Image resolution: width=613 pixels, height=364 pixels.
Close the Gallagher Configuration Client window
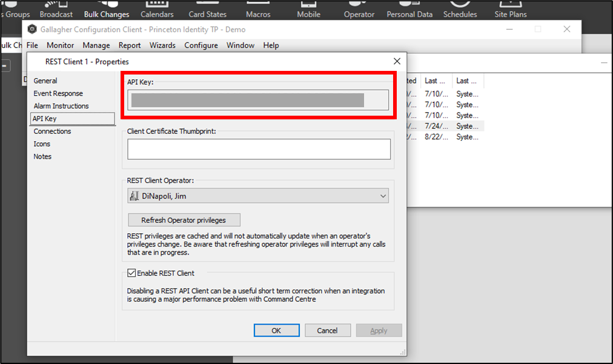click(566, 29)
